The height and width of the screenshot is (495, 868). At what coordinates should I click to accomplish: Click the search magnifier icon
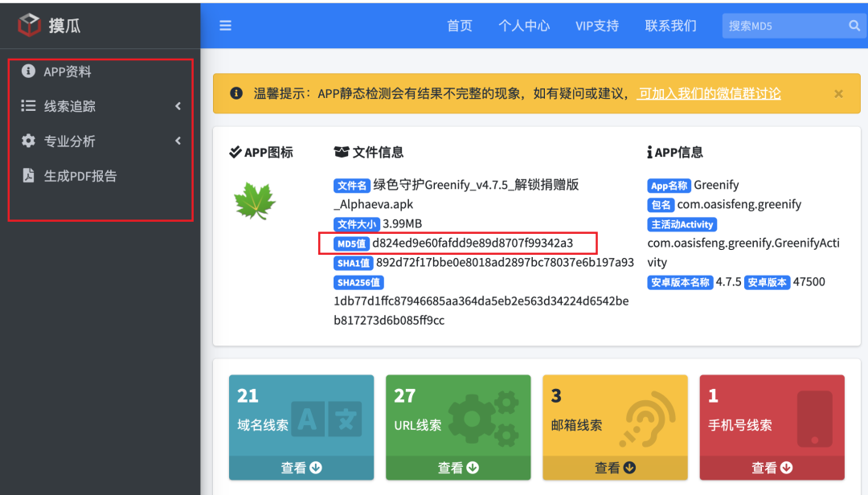coord(854,26)
